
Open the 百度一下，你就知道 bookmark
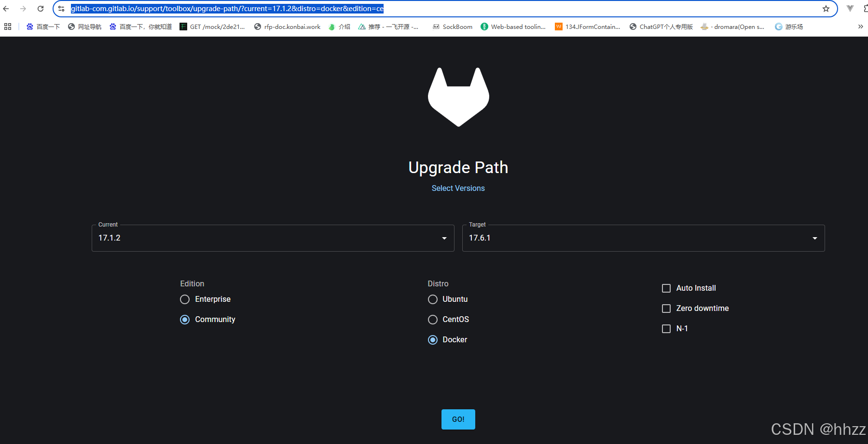tap(140, 27)
